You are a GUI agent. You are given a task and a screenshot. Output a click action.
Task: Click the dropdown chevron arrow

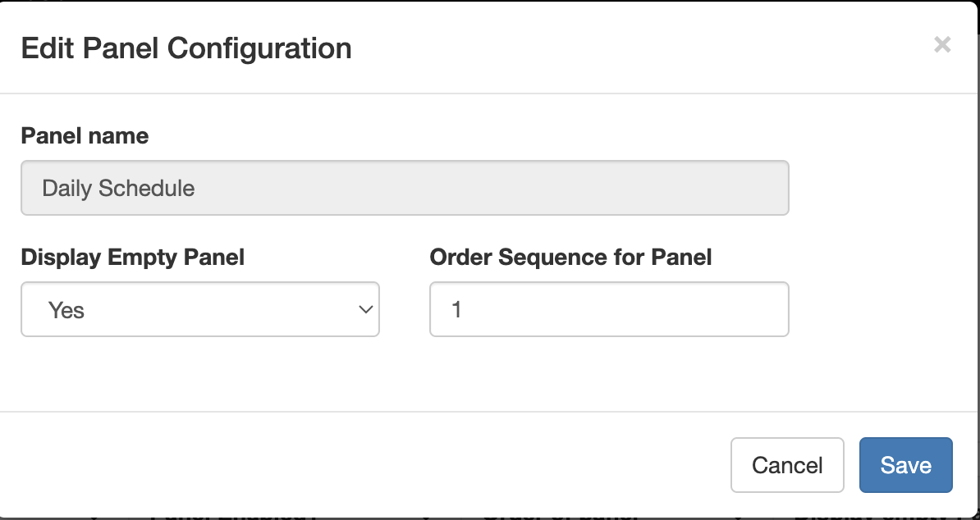point(366,309)
